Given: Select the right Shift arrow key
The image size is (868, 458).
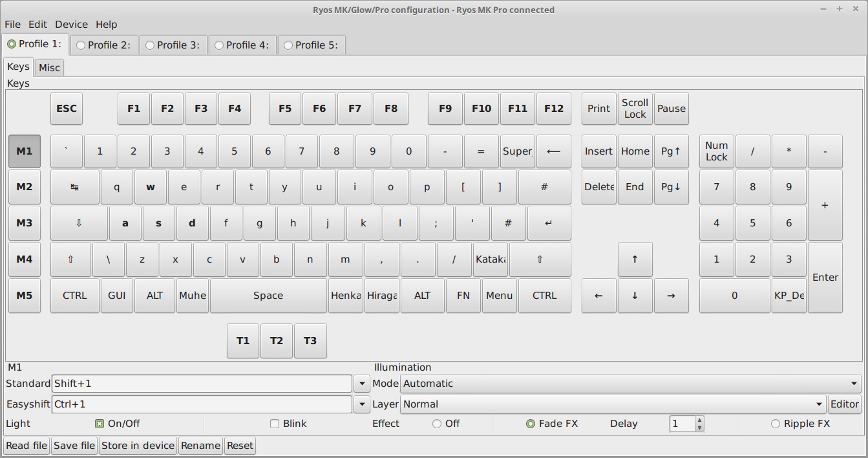Looking at the screenshot, I should tap(540, 259).
